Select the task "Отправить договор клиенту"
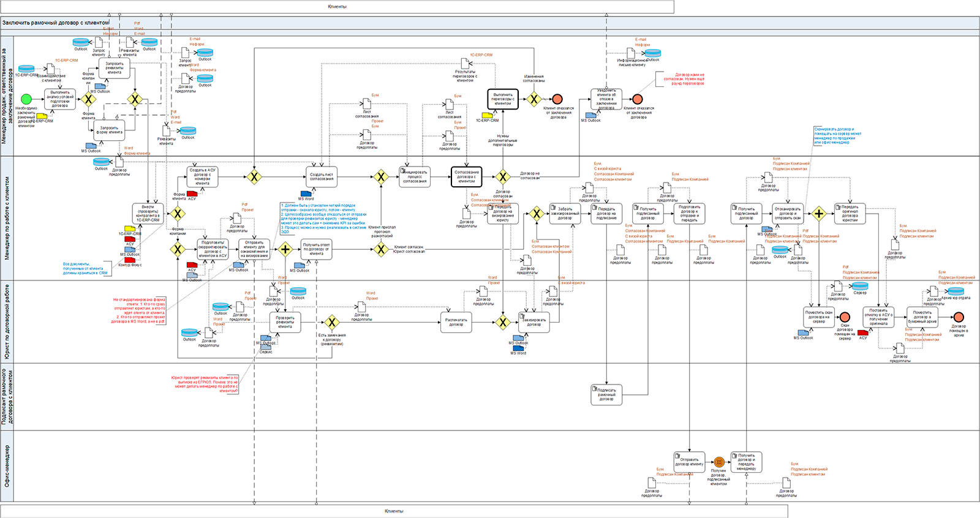Image resolution: width=980 pixels, height=518 pixels. 689,462
